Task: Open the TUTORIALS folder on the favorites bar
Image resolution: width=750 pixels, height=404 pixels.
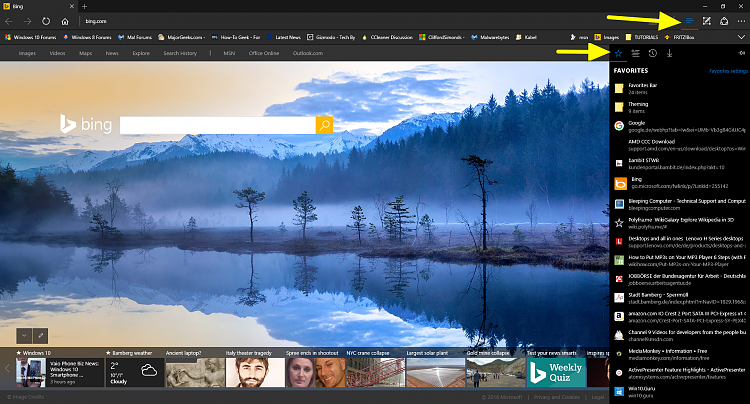Action: 642,37
